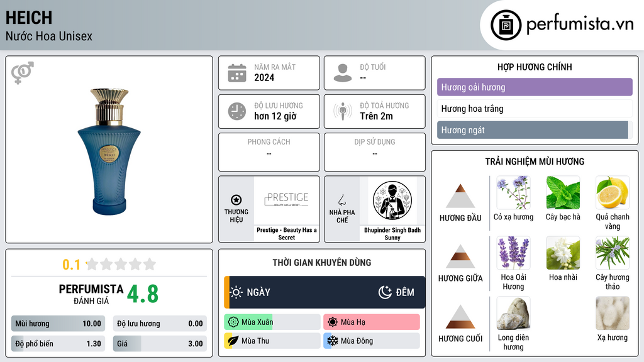
Task: Click the Cỏ xạ hương note image
Action: 513,192
